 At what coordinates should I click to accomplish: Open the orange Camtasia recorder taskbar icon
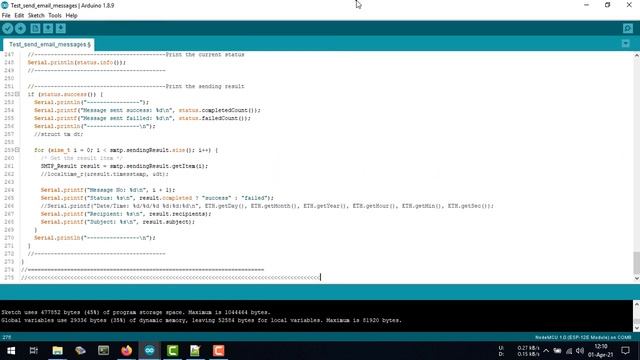tap(218, 351)
